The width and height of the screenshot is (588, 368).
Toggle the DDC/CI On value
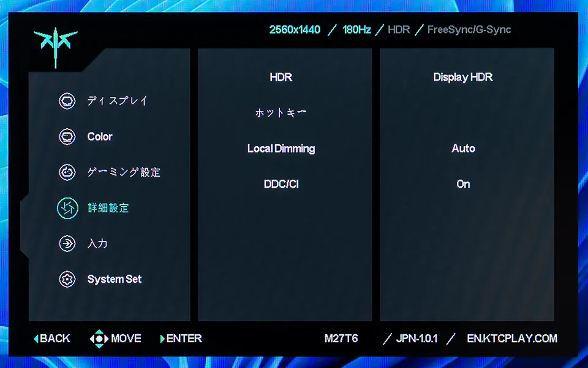pos(463,184)
